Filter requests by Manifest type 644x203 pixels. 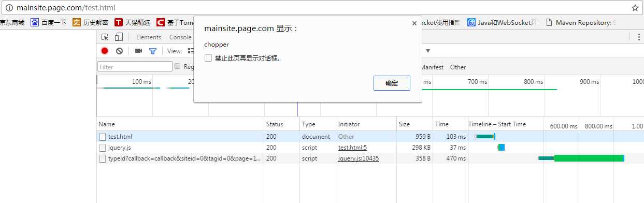pyautogui.click(x=432, y=67)
